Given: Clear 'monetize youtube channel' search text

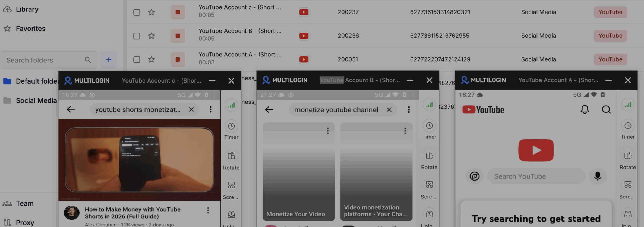Looking at the screenshot, I should tap(389, 110).
